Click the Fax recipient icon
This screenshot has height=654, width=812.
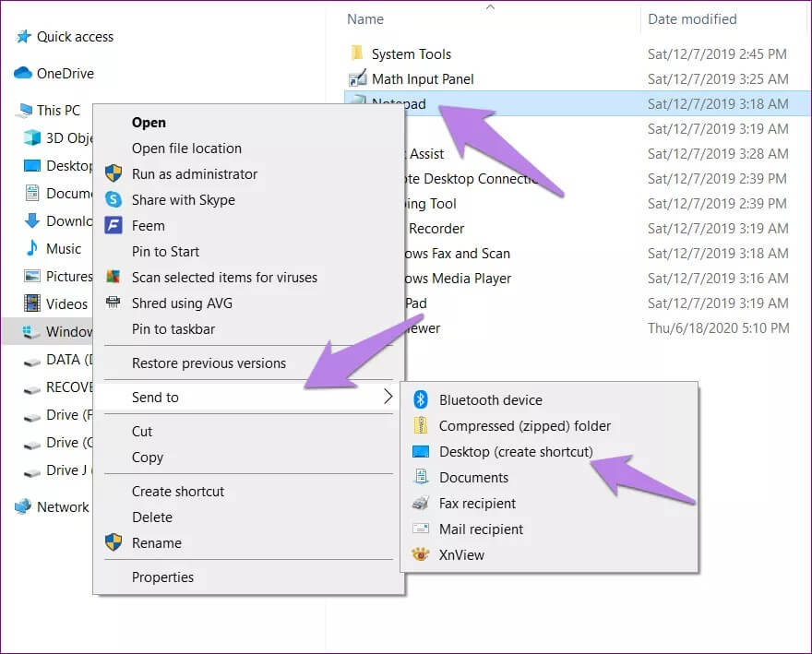click(421, 503)
